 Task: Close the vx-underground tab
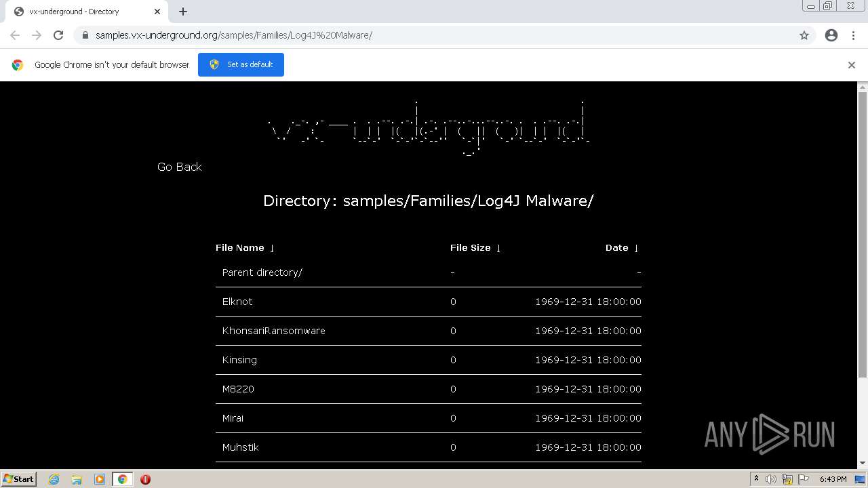point(157,12)
